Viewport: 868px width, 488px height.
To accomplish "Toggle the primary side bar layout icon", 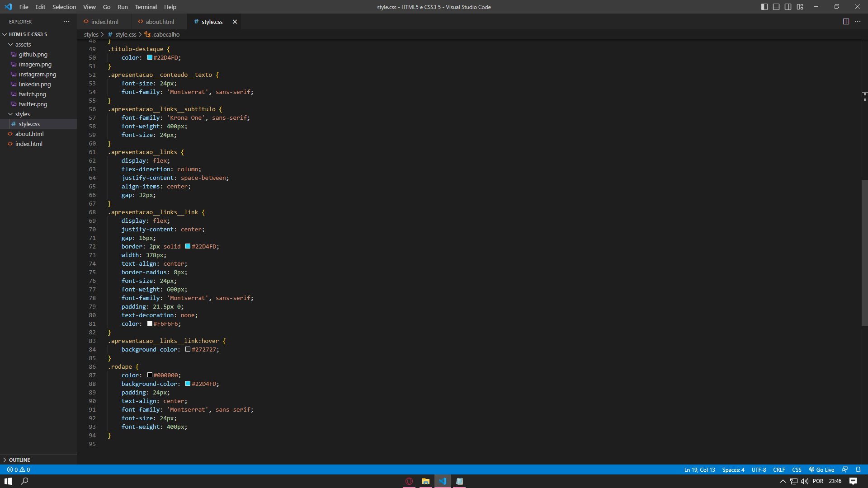I will pyautogui.click(x=764, y=7).
